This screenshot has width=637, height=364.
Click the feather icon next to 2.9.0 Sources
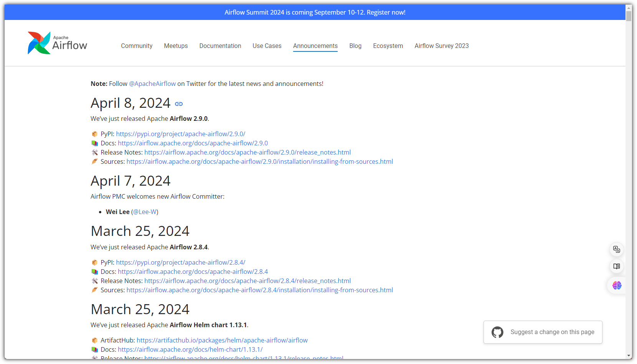pyautogui.click(x=95, y=161)
